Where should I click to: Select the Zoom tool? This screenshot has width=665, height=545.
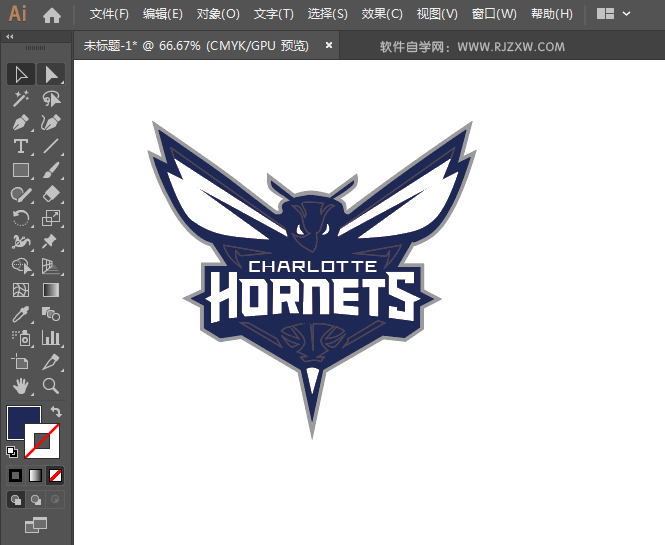click(x=51, y=386)
